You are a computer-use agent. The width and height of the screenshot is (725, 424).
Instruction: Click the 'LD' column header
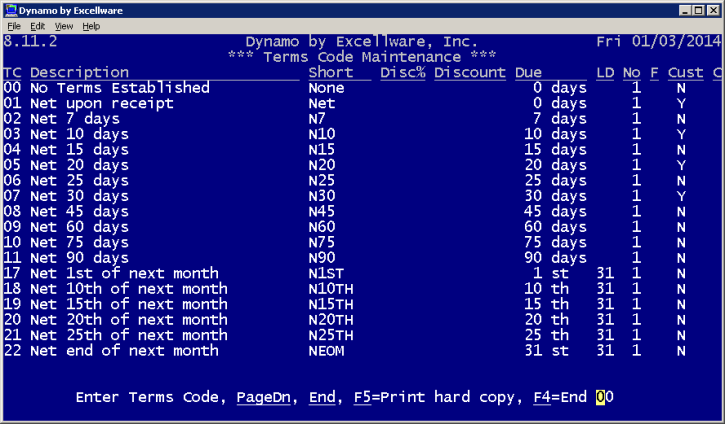[605, 73]
